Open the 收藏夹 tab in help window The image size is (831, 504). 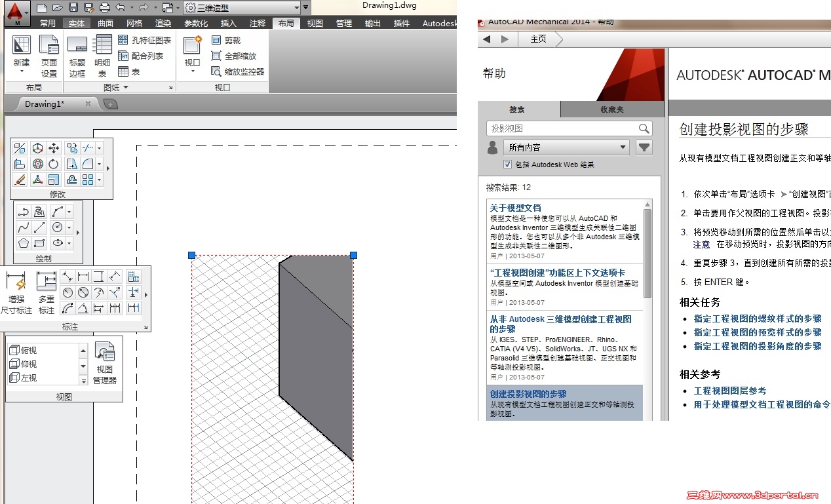[612, 109]
